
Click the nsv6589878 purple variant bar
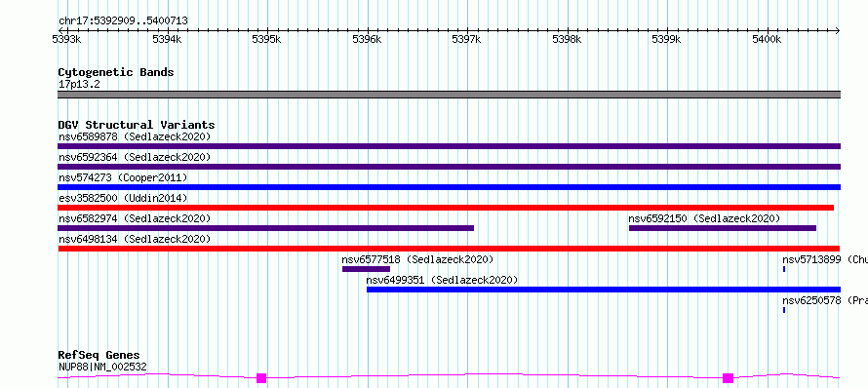(x=449, y=146)
